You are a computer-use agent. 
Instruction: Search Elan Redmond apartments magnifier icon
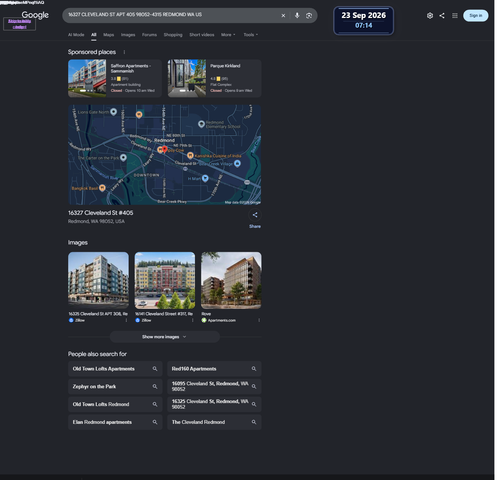click(x=155, y=422)
